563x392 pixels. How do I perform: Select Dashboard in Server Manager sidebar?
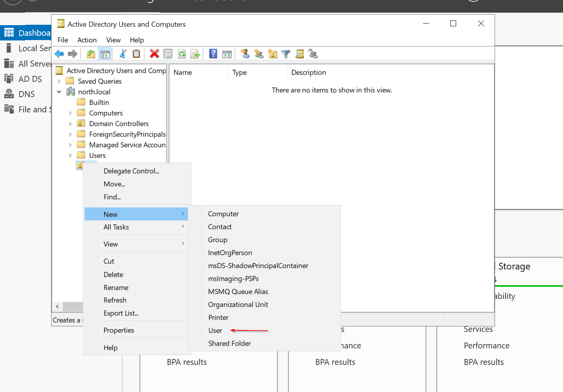pos(26,33)
